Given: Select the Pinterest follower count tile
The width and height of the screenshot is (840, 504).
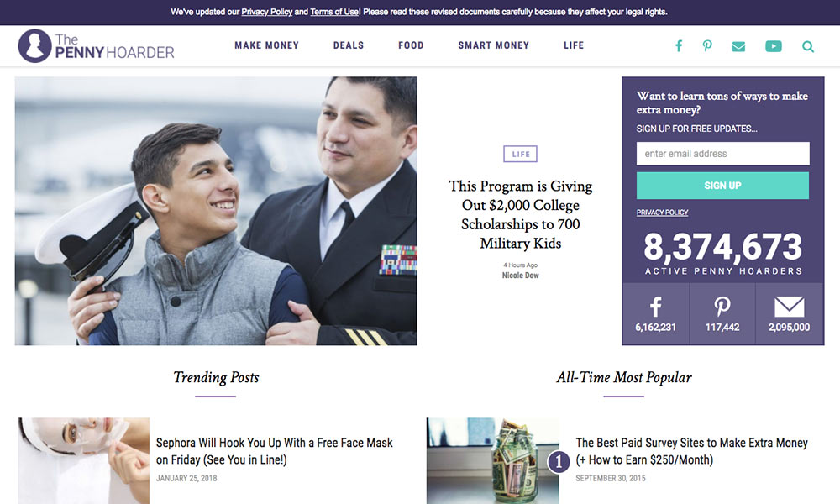Looking at the screenshot, I should [722, 314].
